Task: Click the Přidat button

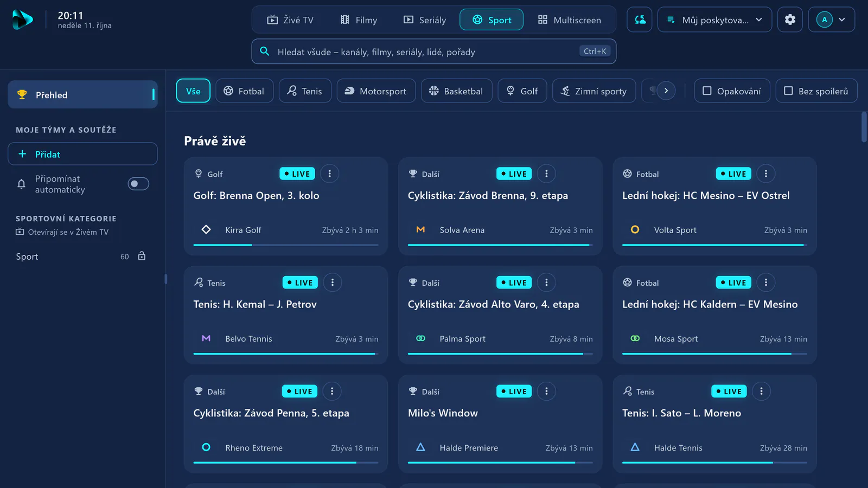Action: (x=82, y=154)
